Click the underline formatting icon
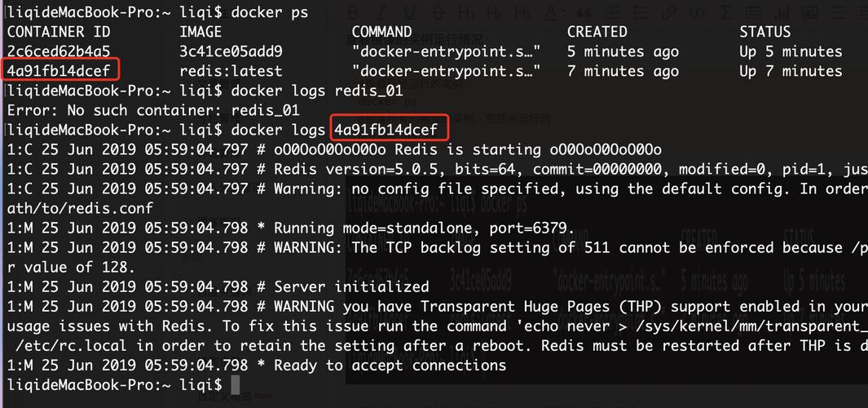 coord(410,13)
